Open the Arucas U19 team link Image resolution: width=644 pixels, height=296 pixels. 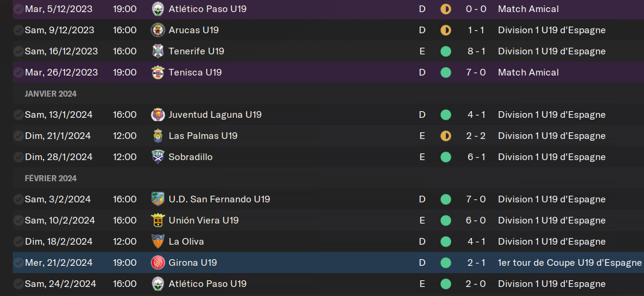pos(193,30)
